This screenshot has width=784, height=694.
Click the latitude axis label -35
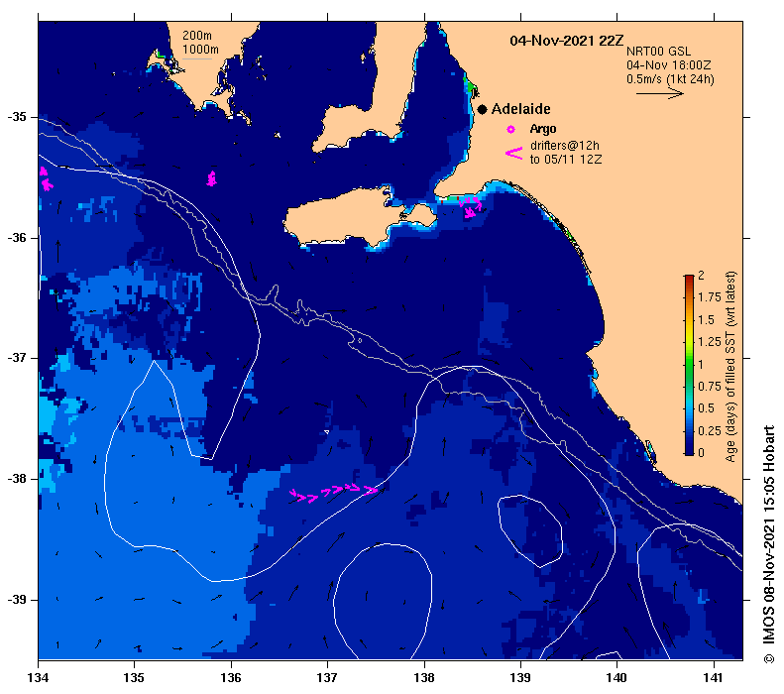(17, 117)
